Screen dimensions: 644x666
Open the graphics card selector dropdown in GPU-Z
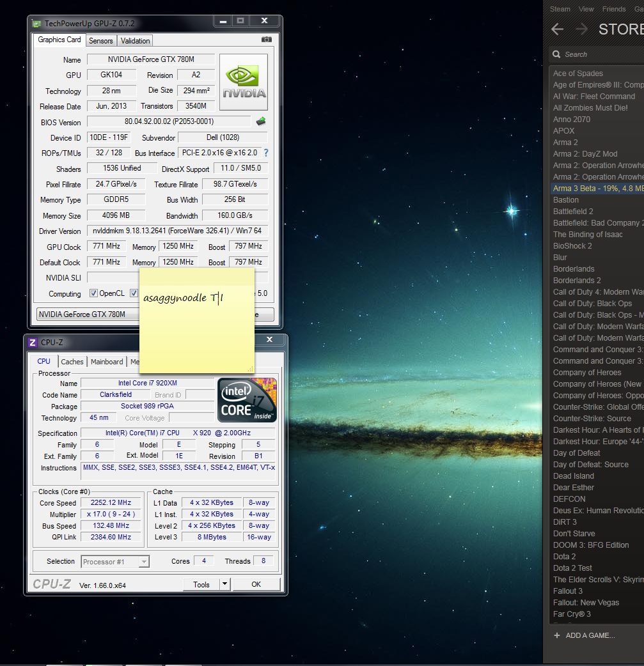point(155,314)
